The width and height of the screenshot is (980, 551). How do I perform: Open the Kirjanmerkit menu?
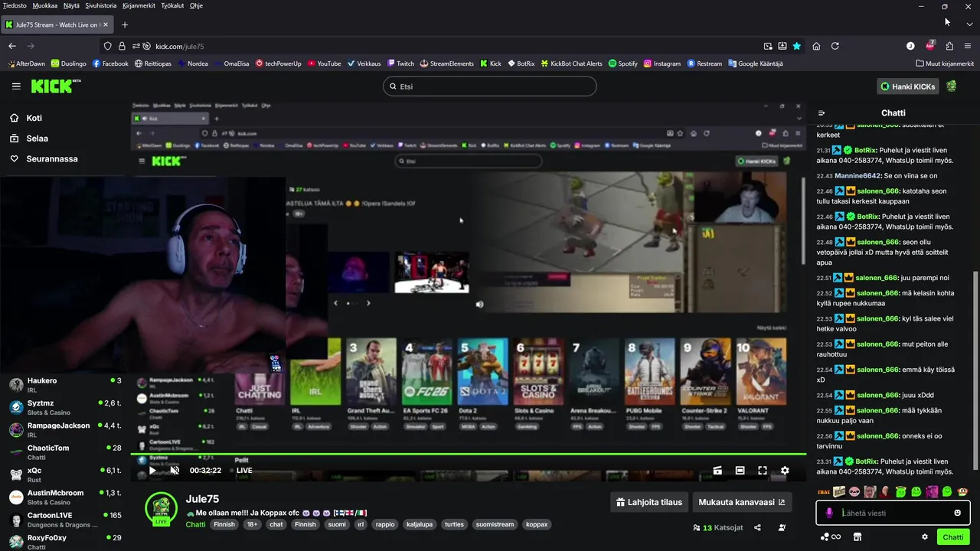pyautogui.click(x=139, y=5)
